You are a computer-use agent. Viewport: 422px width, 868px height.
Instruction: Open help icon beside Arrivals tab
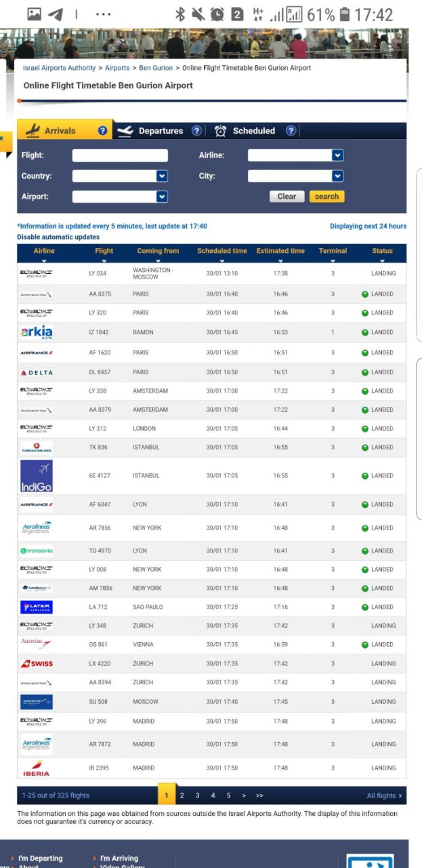pos(103,131)
